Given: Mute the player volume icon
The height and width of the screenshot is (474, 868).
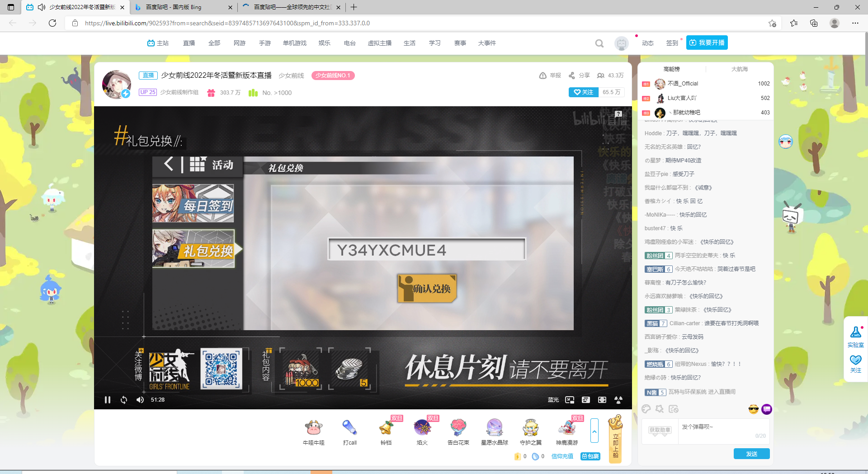Looking at the screenshot, I should 140,400.
